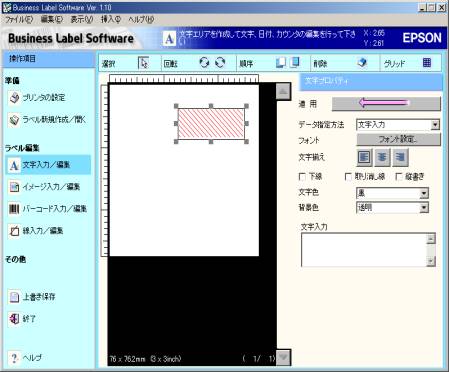
Task: Click barcode input/edit label text
Action: (x=55, y=209)
